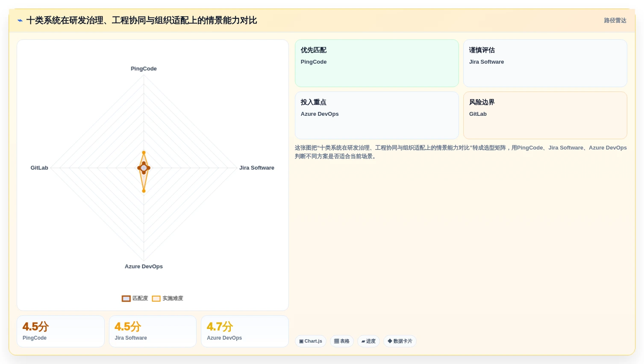This screenshot has height=364, width=644.
Task: Click the Chart.js tag icon
Action: [301, 341]
